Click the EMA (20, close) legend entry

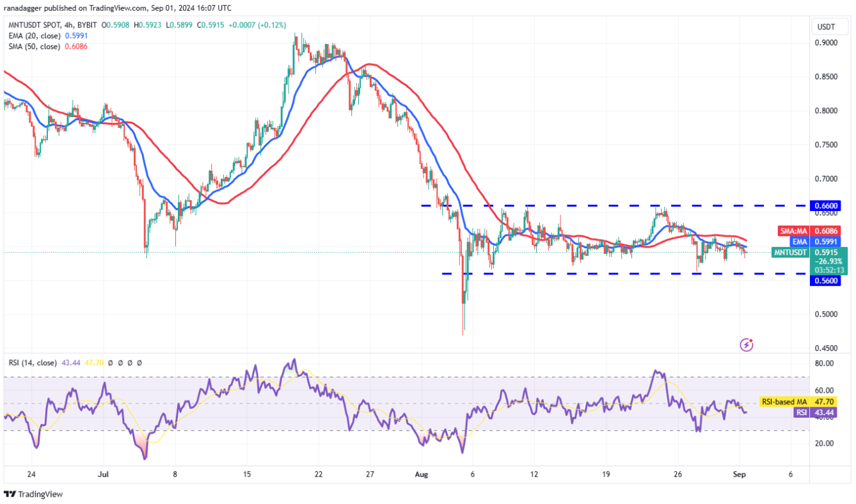[34, 36]
